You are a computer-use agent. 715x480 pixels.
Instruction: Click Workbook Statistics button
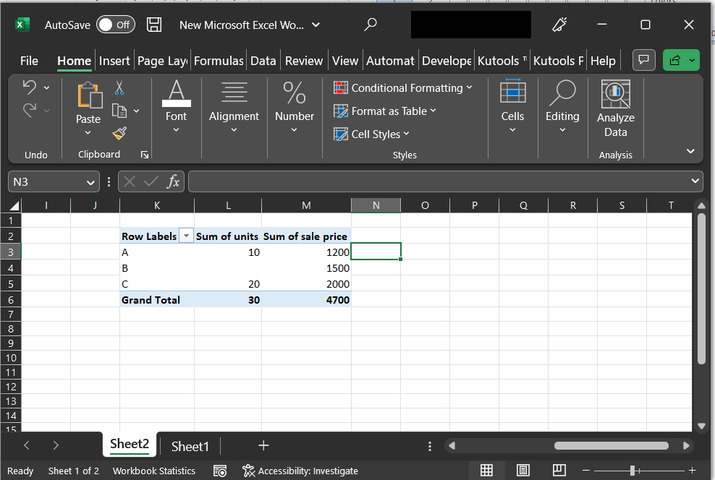[x=154, y=470]
